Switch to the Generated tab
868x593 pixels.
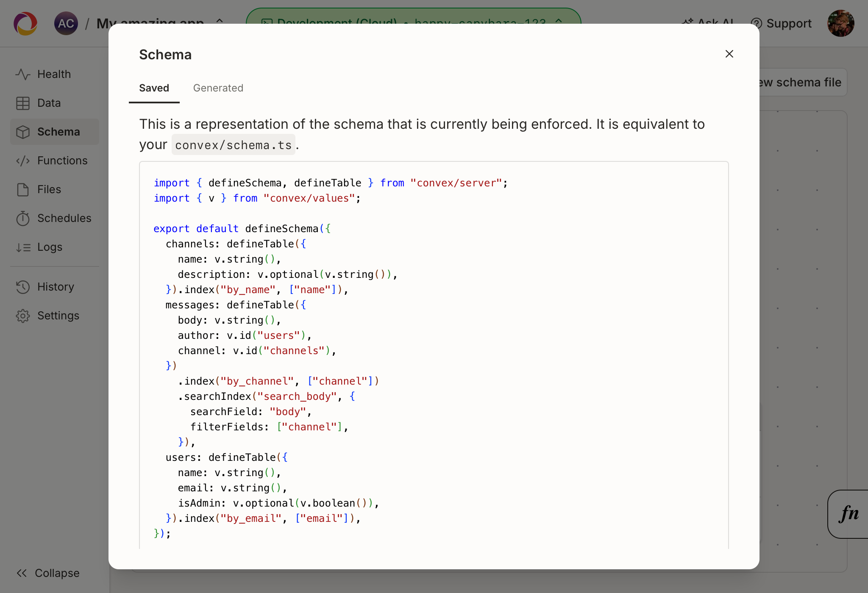(218, 88)
